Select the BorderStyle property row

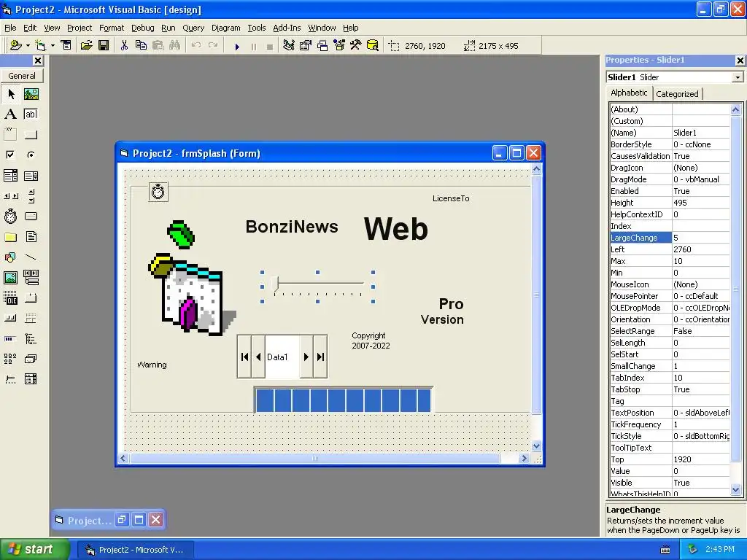(x=670, y=144)
